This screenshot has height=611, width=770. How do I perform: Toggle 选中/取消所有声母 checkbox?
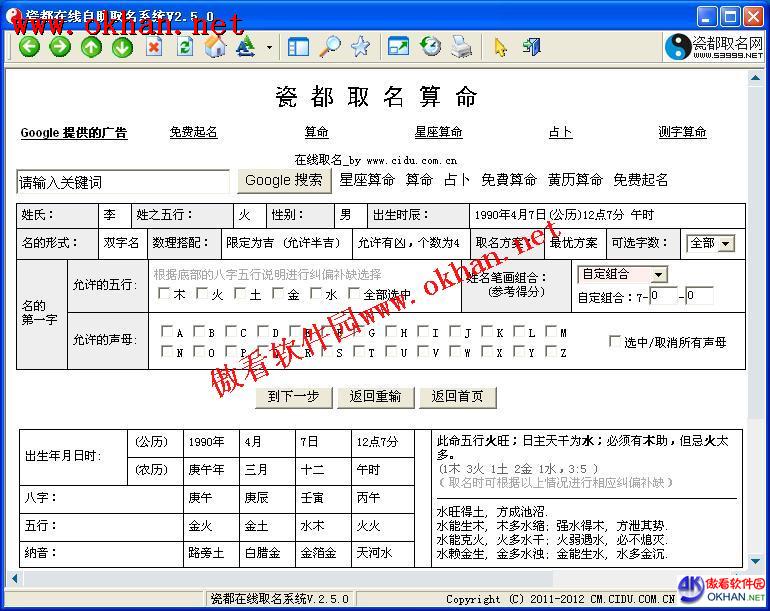click(x=614, y=341)
